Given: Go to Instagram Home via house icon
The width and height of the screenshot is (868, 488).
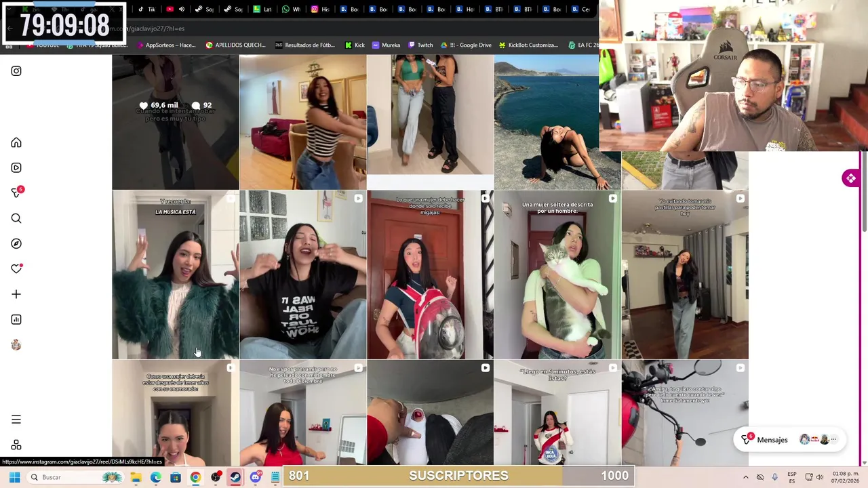Looking at the screenshot, I should point(16,143).
